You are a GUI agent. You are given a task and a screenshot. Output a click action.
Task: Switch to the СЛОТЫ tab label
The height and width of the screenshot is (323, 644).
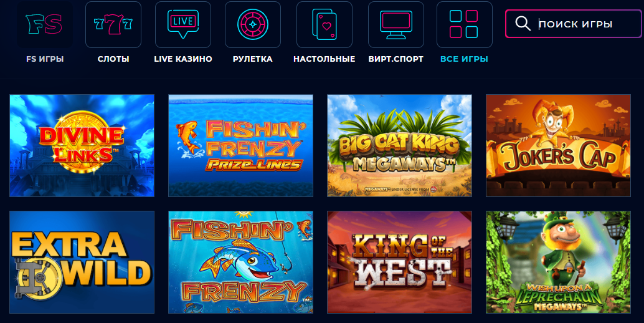(x=113, y=59)
